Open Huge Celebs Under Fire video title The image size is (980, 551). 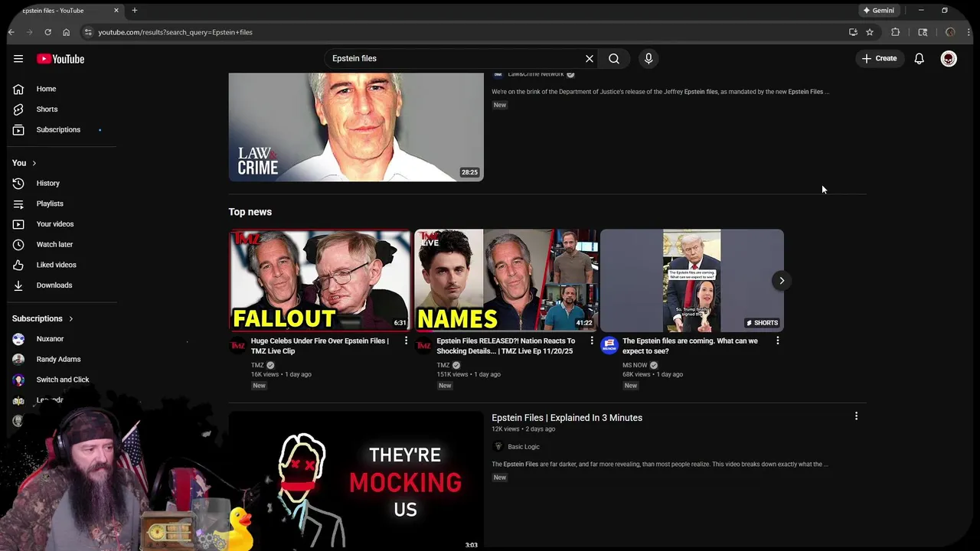[320, 346]
